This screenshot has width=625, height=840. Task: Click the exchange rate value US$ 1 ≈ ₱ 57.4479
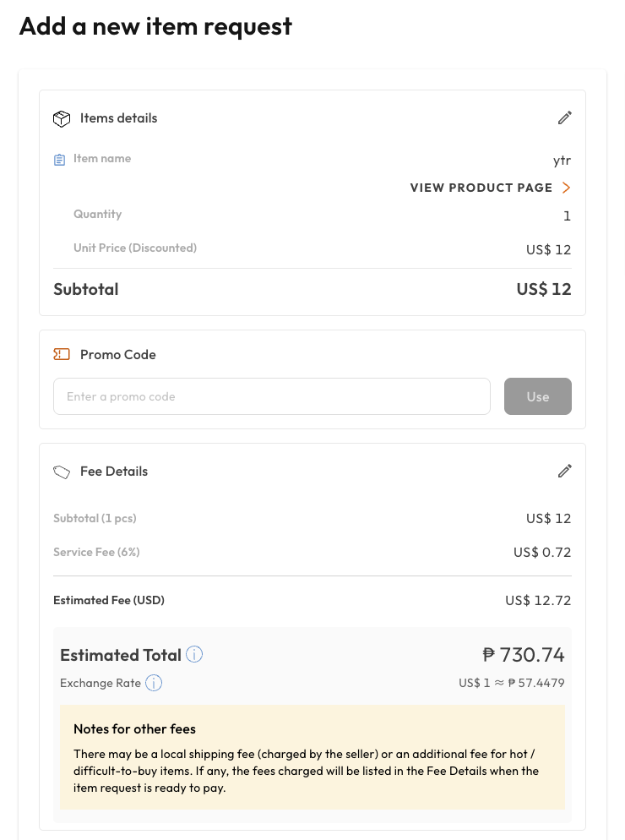click(512, 683)
